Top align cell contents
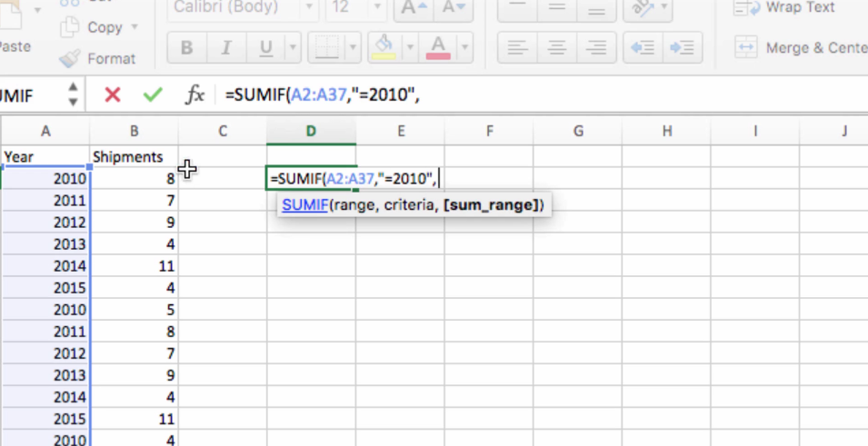This screenshot has width=868, height=446. tap(517, 8)
